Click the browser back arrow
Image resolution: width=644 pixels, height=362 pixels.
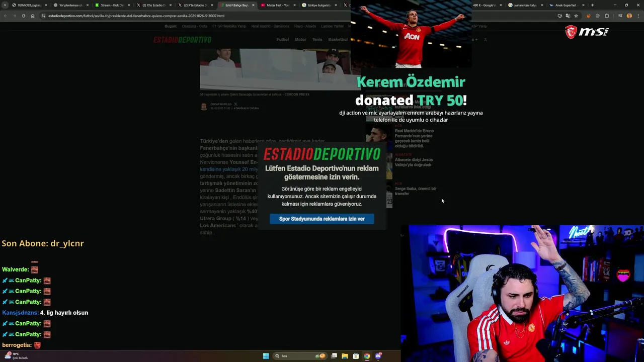pyautogui.click(x=6, y=16)
